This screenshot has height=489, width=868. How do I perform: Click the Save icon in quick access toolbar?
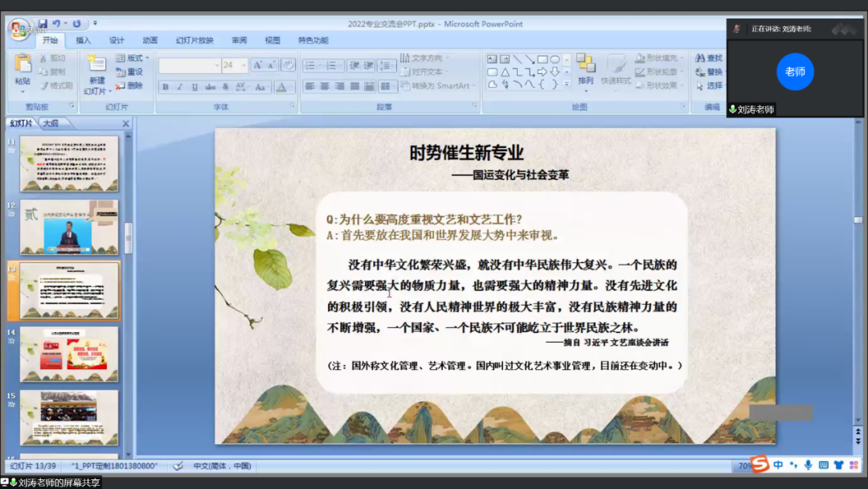click(x=43, y=24)
